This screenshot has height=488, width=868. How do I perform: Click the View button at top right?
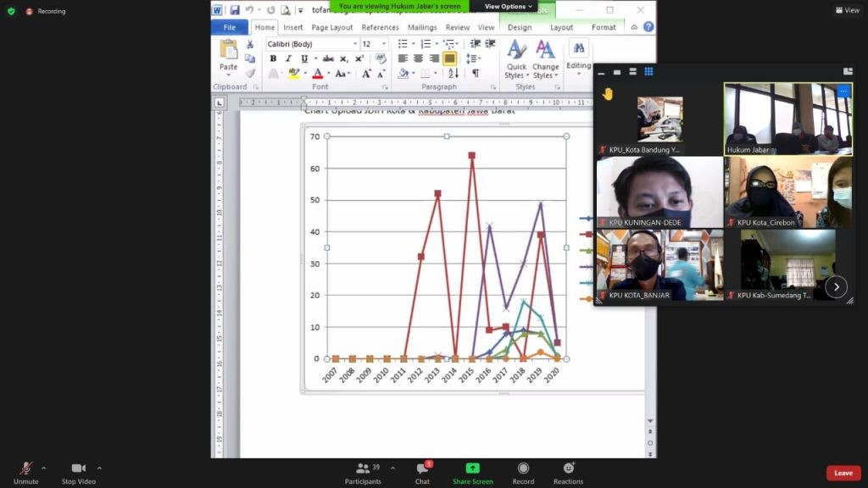tap(847, 10)
